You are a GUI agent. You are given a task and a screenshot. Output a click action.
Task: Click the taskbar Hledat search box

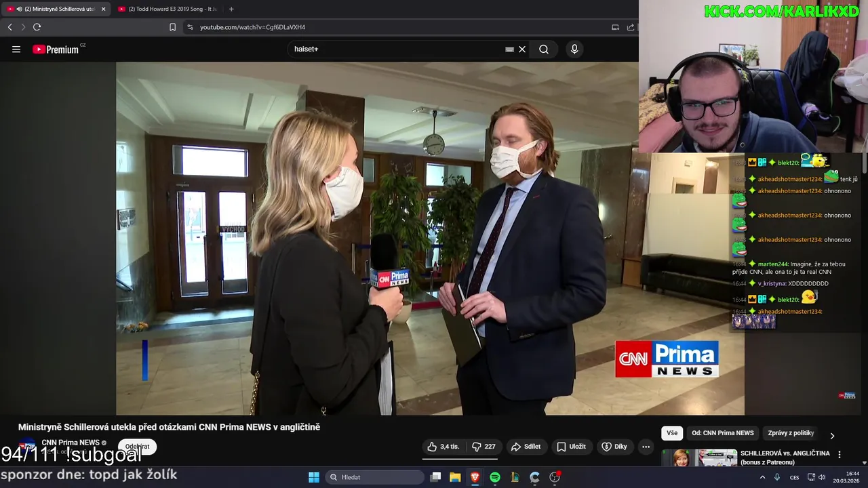coord(375,477)
